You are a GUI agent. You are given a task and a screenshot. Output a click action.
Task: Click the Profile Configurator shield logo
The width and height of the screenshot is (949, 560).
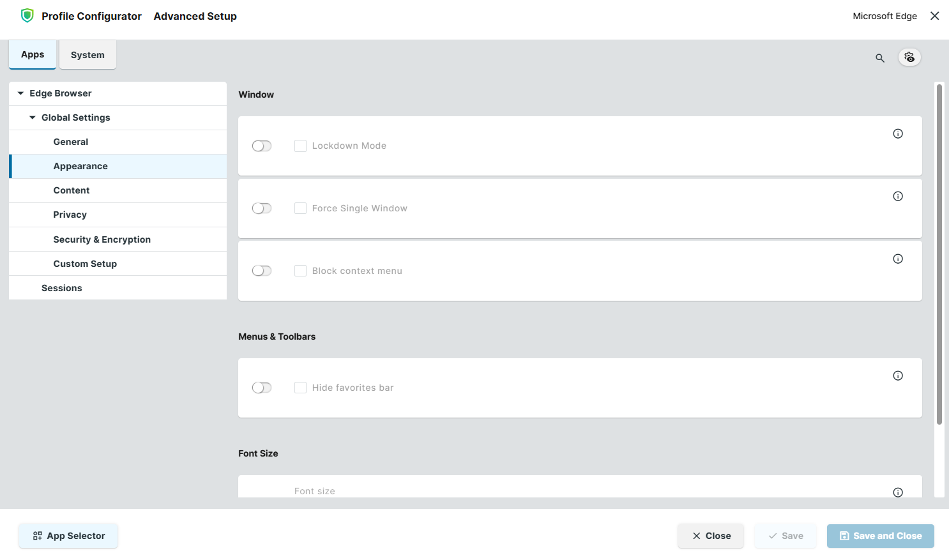point(27,16)
